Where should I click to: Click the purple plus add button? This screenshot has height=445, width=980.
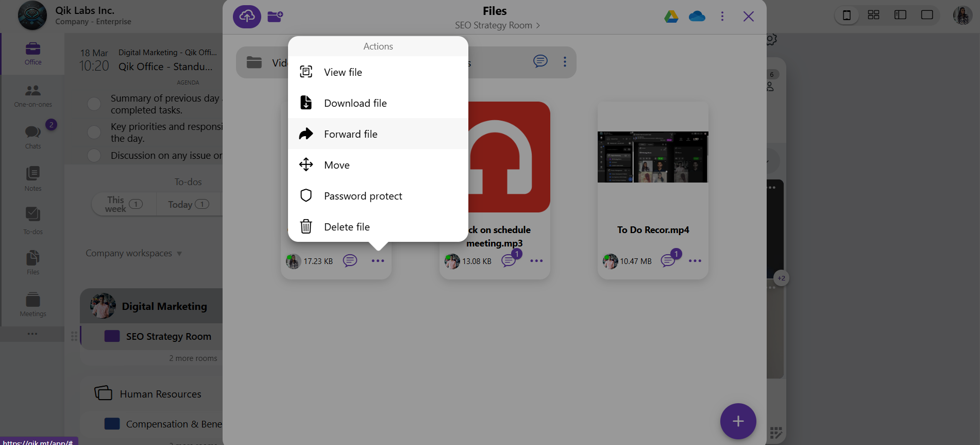[738, 421]
